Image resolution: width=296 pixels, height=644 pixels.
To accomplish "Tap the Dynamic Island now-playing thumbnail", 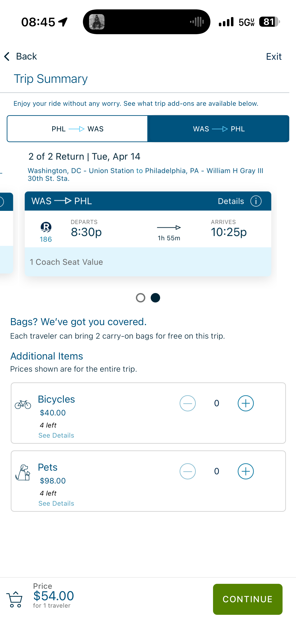I will 97,22.
